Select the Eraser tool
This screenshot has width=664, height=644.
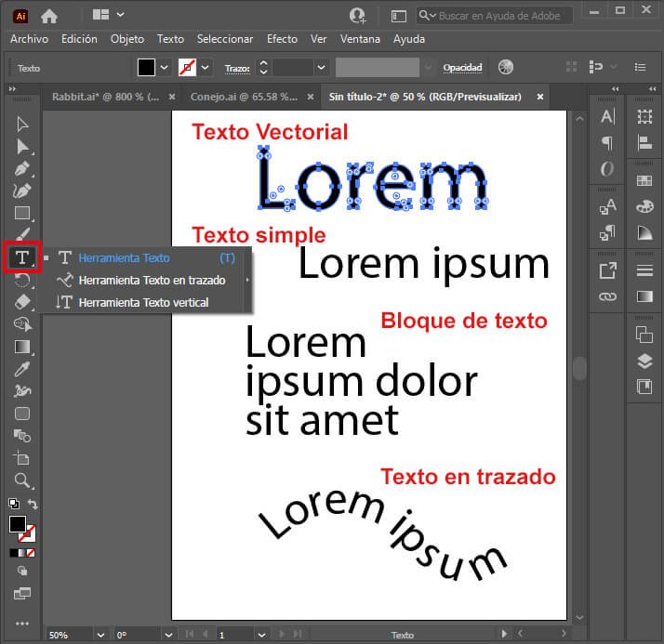(22, 302)
